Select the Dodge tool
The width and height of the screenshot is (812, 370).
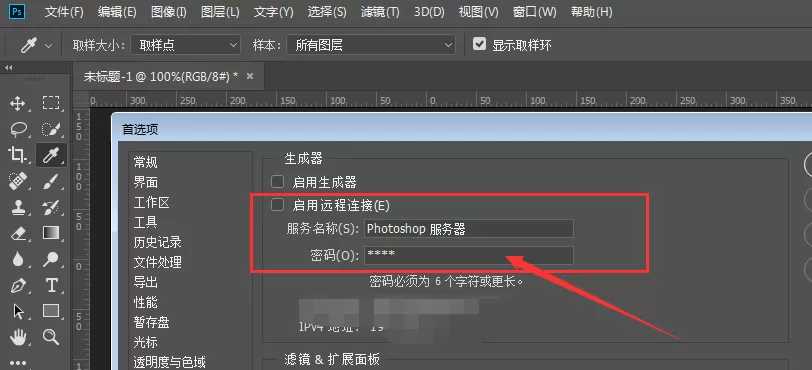click(51, 259)
